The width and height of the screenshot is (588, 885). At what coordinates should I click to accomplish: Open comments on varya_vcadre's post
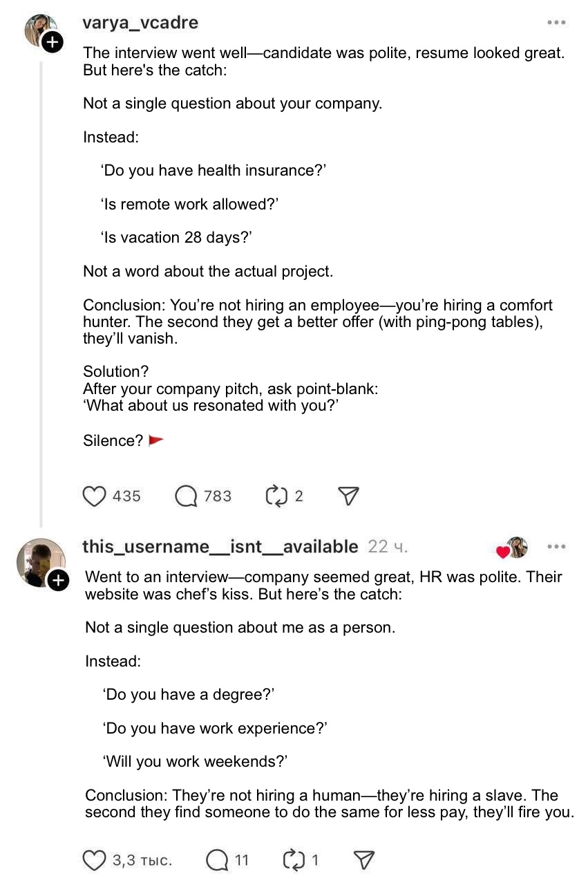tap(186, 496)
